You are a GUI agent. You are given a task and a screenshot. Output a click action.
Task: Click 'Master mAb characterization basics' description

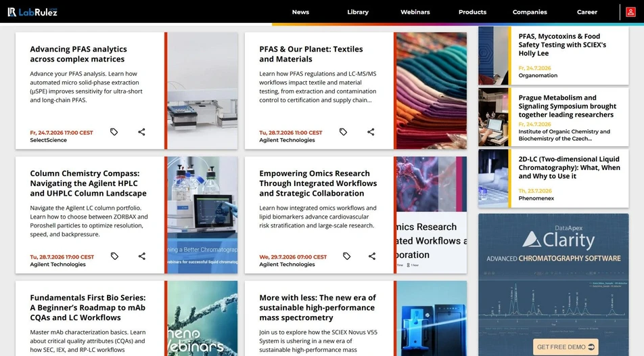(87, 341)
